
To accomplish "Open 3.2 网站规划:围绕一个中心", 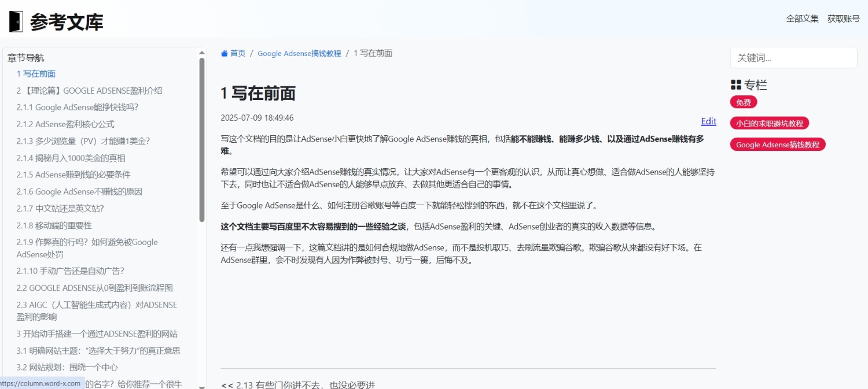I will coord(67,367).
